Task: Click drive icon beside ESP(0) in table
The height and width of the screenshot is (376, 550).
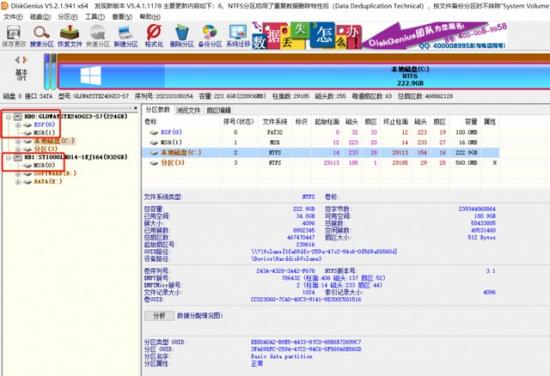Action: 154,132
